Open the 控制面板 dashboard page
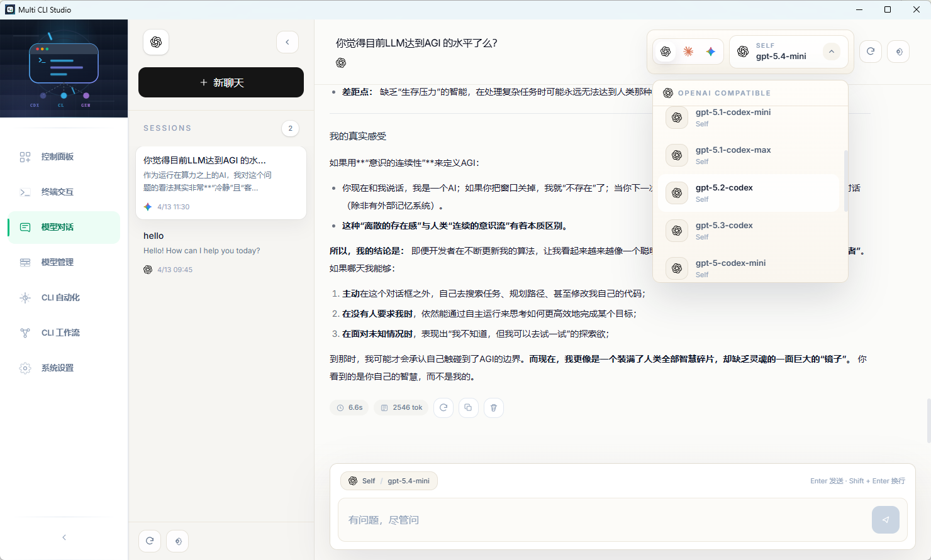The image size is (931, 560). click(64, 156)
